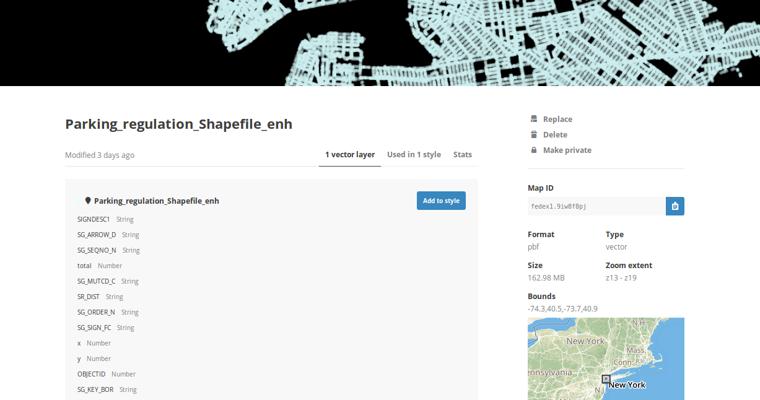Screen dimensions: 760x400
Task: Click the tileset preview map banner
Action: [380, 42]
